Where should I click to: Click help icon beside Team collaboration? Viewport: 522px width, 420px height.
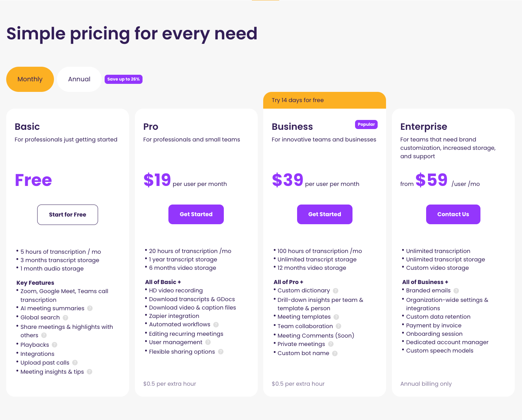tap(339, 326)
